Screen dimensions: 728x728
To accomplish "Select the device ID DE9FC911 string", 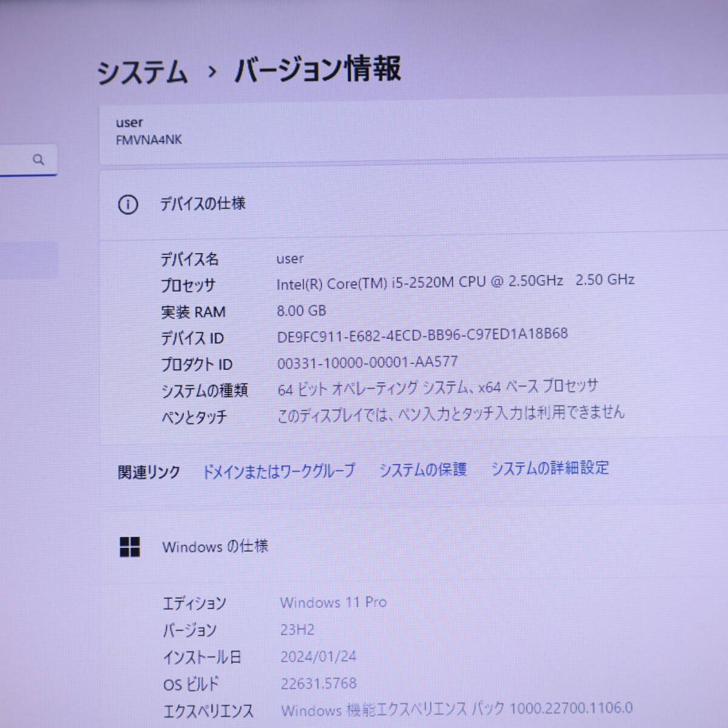I will tap(422, 335).
